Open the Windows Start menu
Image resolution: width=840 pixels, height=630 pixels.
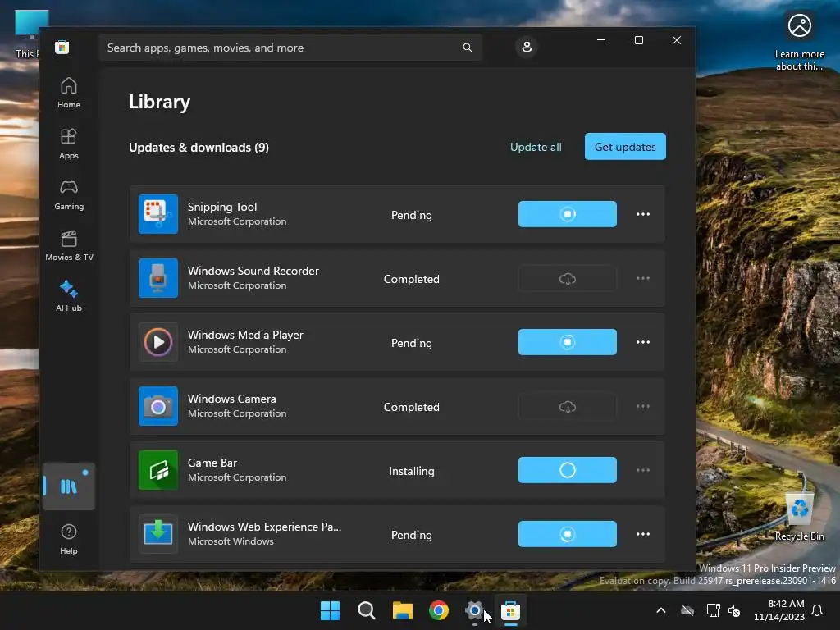(x=330, y=610)
